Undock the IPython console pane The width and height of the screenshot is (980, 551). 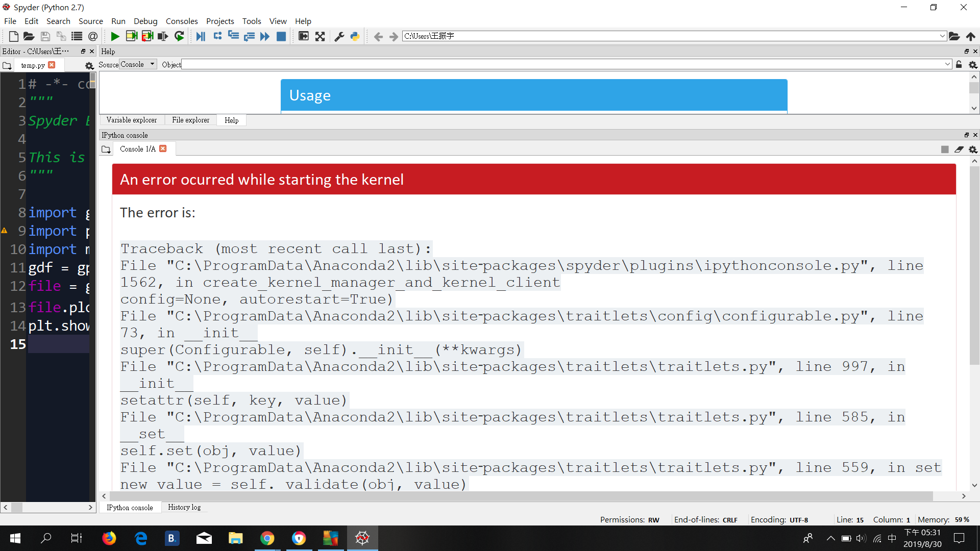point(966,135)
